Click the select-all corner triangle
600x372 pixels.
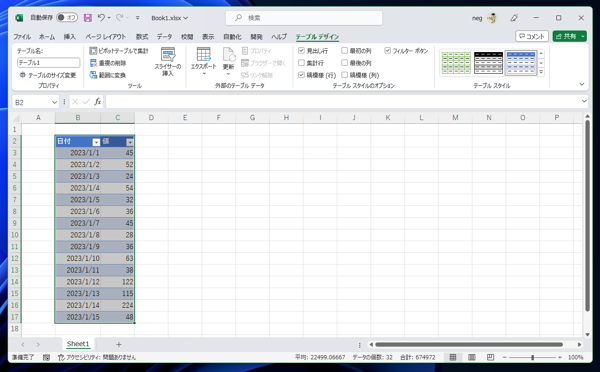[x=16, y=118]
